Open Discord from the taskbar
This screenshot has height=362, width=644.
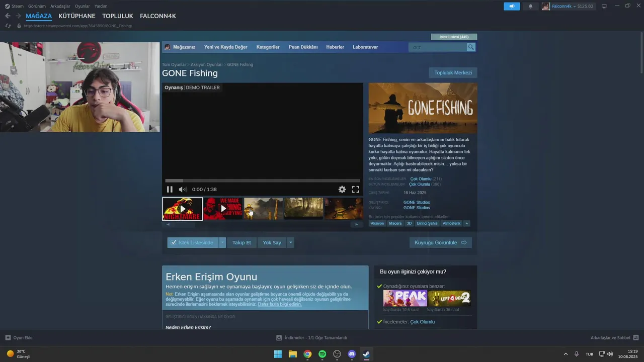[352, 354]
